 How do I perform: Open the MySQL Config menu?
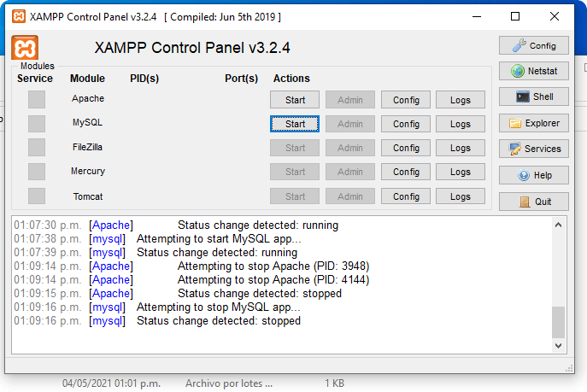pos(406,124)
